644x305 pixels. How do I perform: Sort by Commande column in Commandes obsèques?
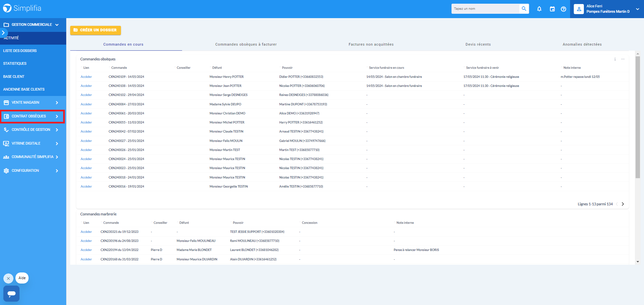(x=119, y=68)
